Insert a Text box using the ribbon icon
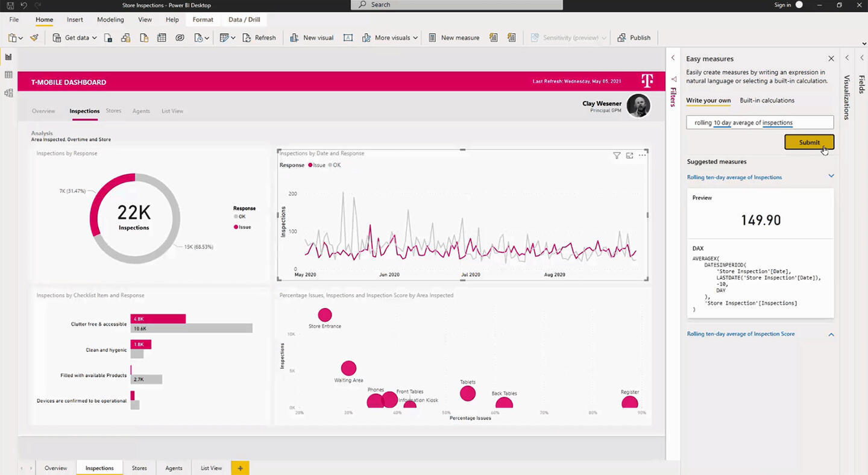868x475 pixels. click(348, 37)
